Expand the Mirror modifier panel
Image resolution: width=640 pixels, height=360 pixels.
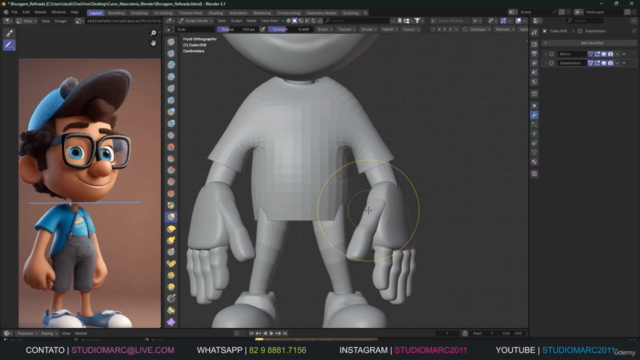(x=546, y=54)
